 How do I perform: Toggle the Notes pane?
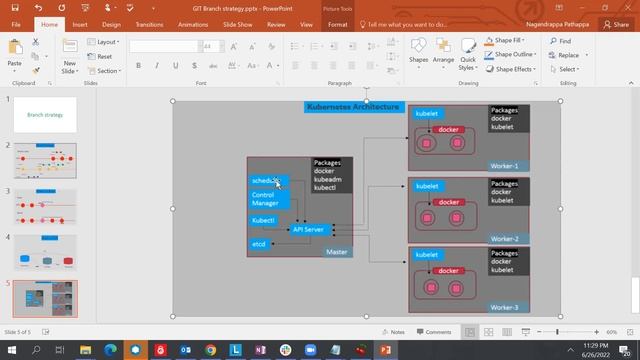tap(393, 332)
